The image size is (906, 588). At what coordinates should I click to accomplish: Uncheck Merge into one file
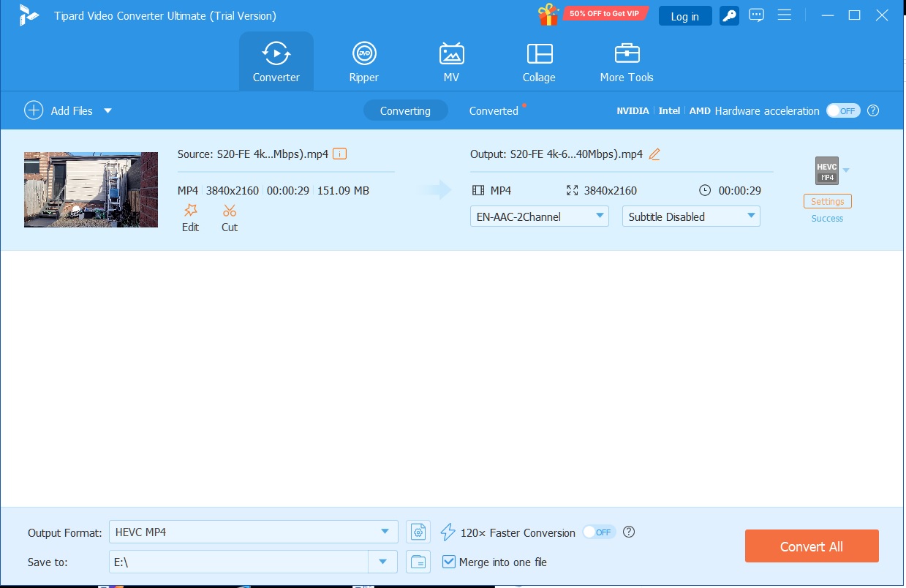[450, 562]
